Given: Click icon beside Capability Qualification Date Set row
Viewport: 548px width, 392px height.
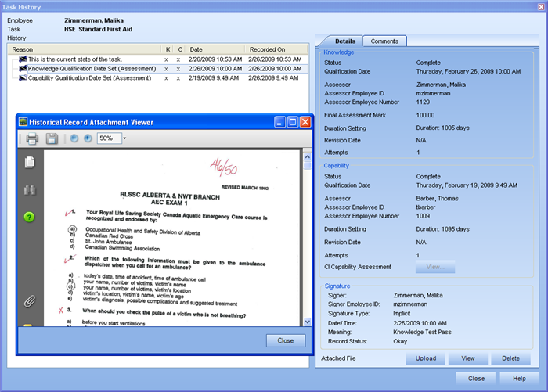Looking at the screenshot, I should coord(23,77).
